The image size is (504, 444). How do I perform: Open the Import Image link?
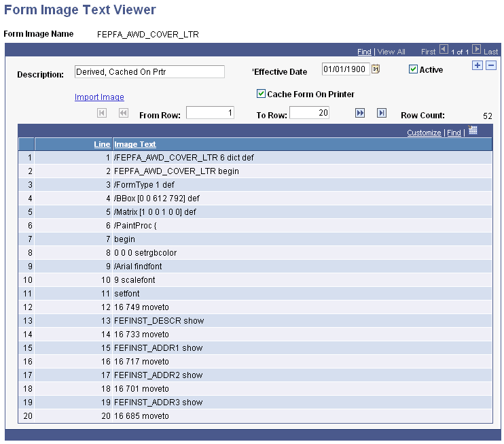(99, 97)
